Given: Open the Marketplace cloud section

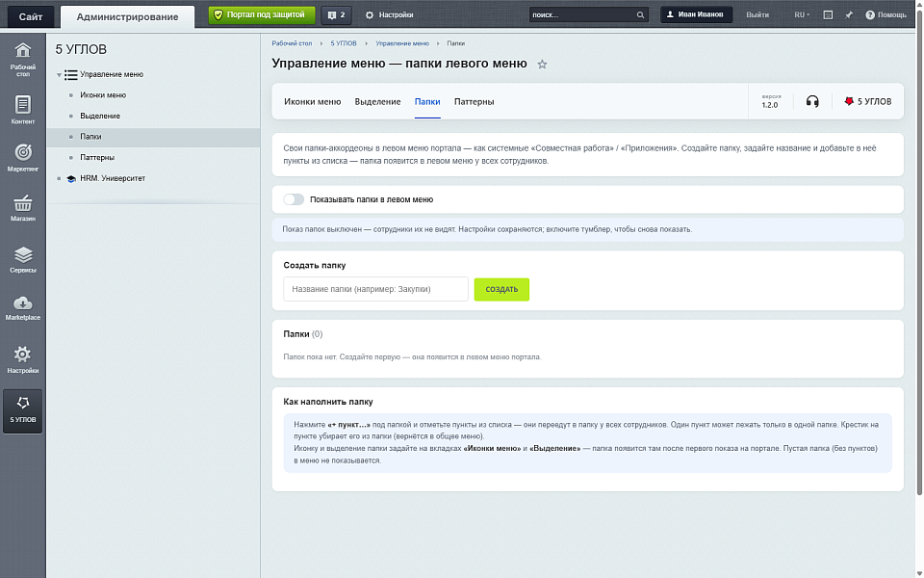Looking at the screenshot, I should (23, 308).
